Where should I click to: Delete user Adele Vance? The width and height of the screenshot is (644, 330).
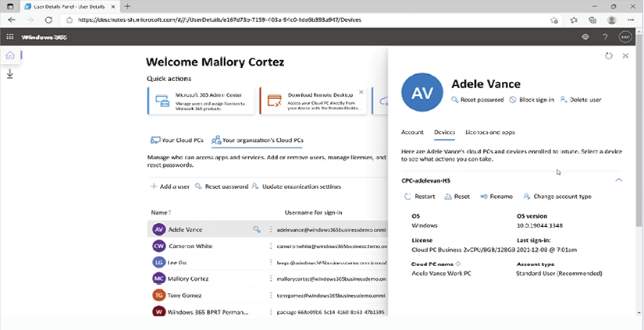tap(581, 100)
